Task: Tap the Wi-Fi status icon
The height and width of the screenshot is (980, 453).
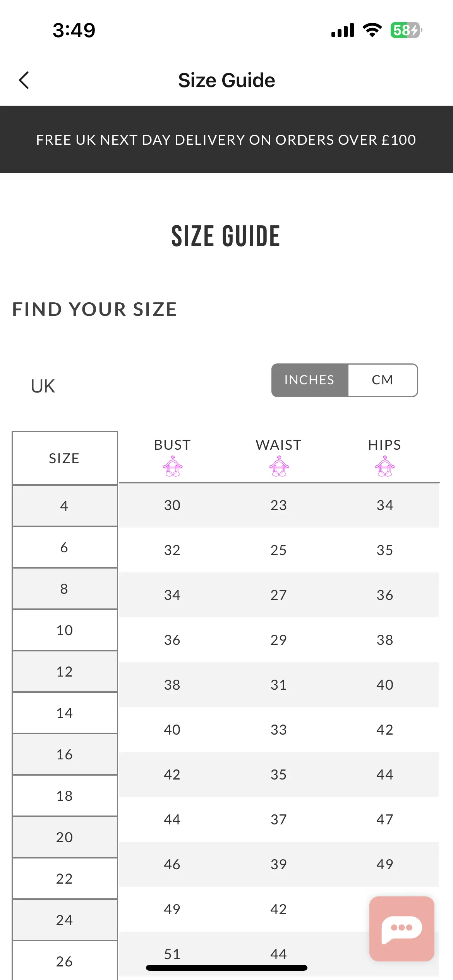Action: (372, 30)
